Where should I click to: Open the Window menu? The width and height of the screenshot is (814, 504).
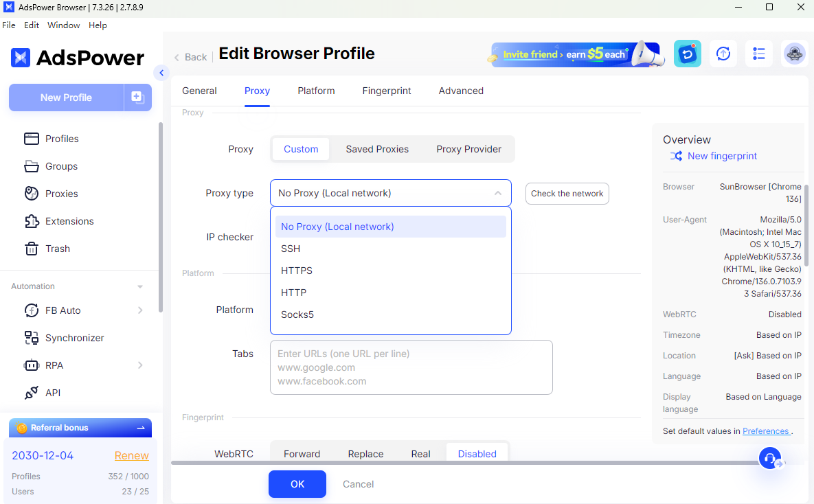[x=64, y=25]
